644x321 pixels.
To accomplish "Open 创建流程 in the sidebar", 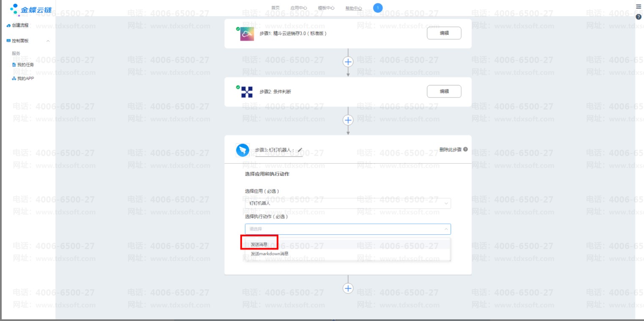I will click(20, 26).
